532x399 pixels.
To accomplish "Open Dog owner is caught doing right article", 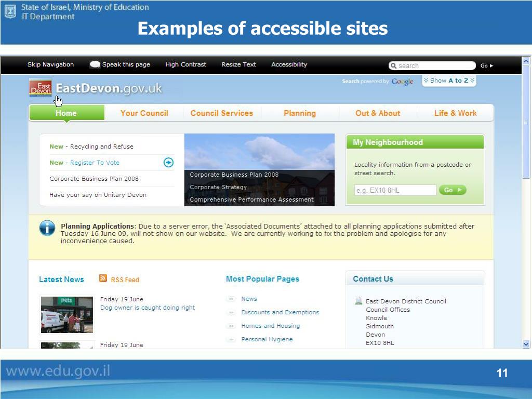I will (148, 308).
